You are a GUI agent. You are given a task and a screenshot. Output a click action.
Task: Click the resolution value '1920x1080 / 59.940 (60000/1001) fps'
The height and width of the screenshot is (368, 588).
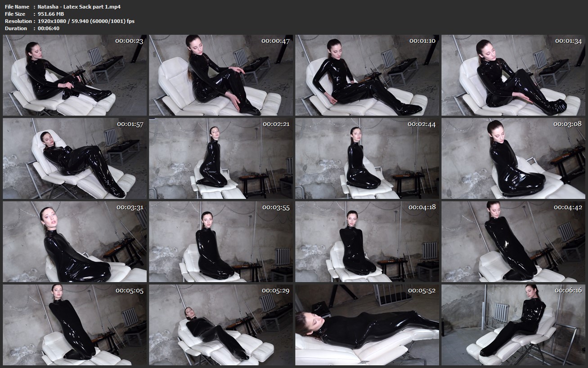coord(86,21)
